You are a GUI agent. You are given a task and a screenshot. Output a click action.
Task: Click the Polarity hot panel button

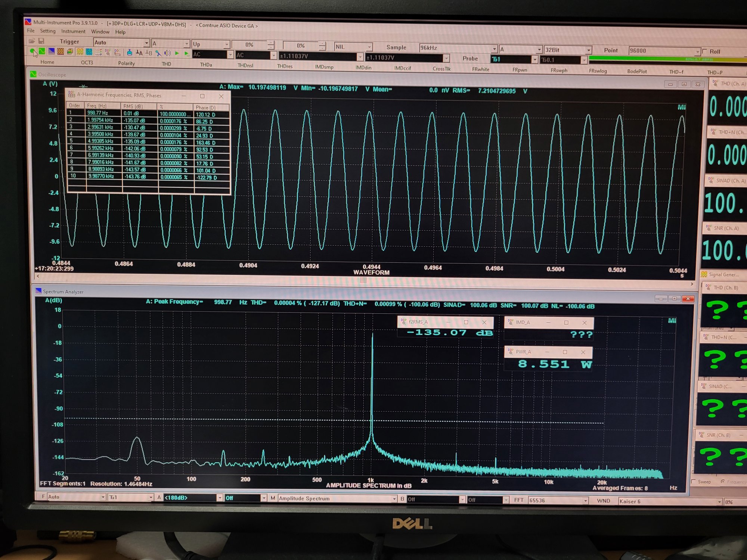tap(126, 63)
